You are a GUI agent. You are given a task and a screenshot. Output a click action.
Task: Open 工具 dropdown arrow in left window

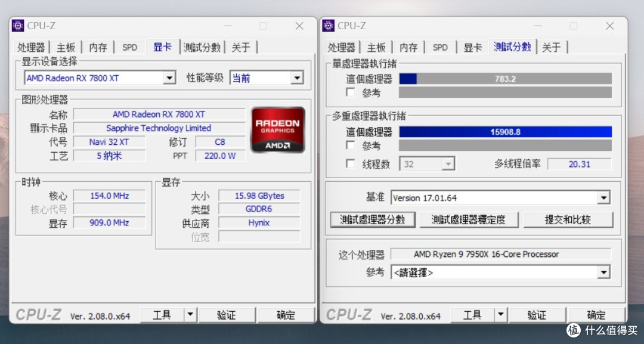pyautogui.click(x=190, y=315)
